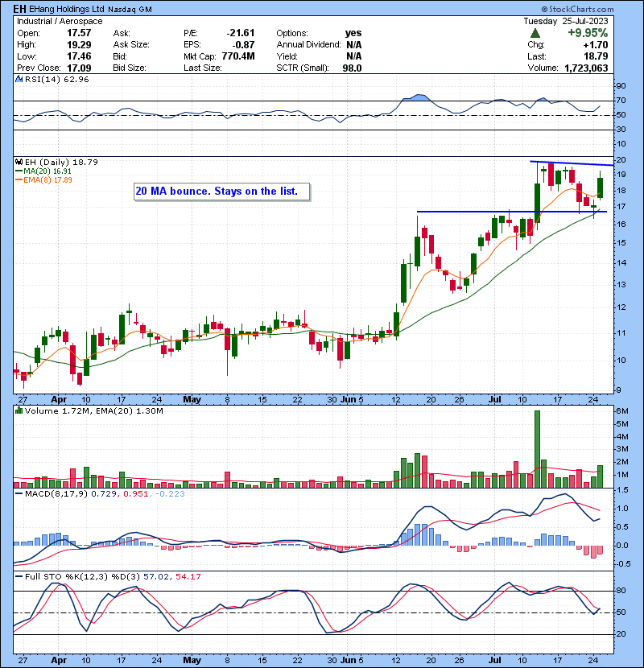Click the Jun 5 label on price chart axis
The width and height of the screenshot is (644, 668).
(x=352, y=400)
